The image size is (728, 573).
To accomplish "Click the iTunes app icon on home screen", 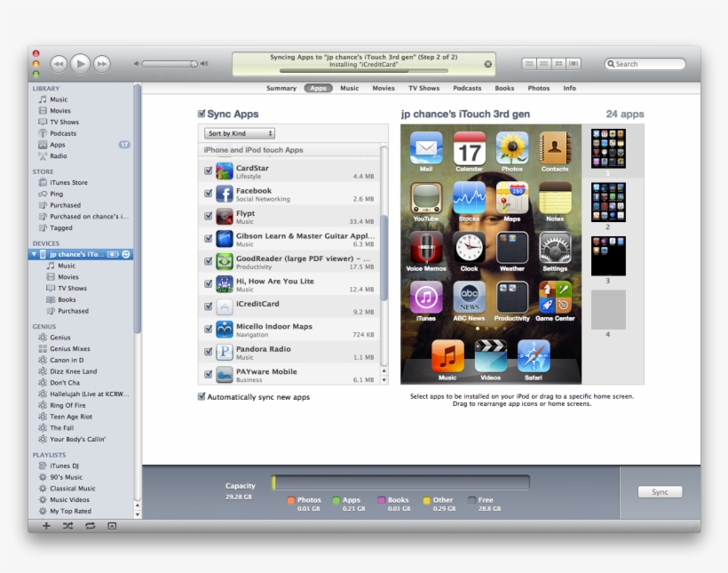I will pos(426,298).
